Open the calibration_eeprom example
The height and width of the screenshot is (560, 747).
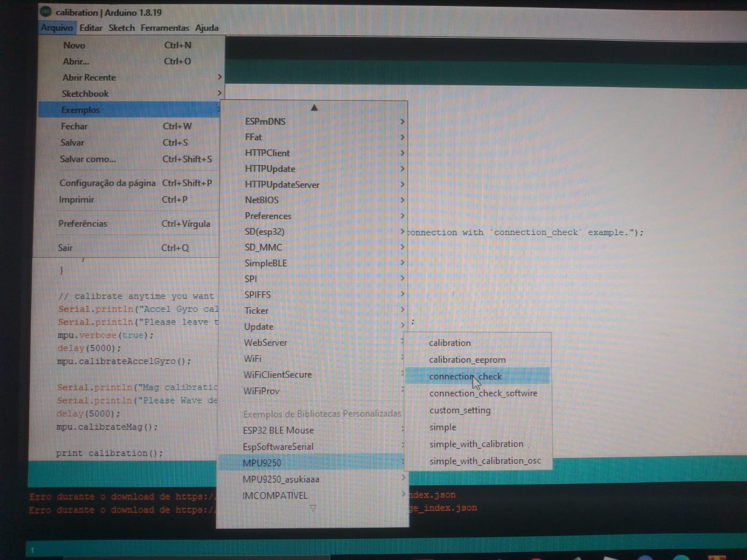[478, 360]
